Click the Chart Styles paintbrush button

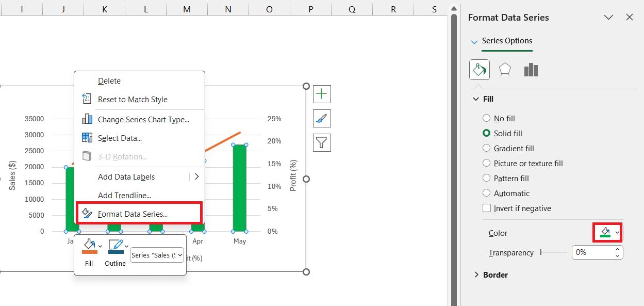[322, 118]
